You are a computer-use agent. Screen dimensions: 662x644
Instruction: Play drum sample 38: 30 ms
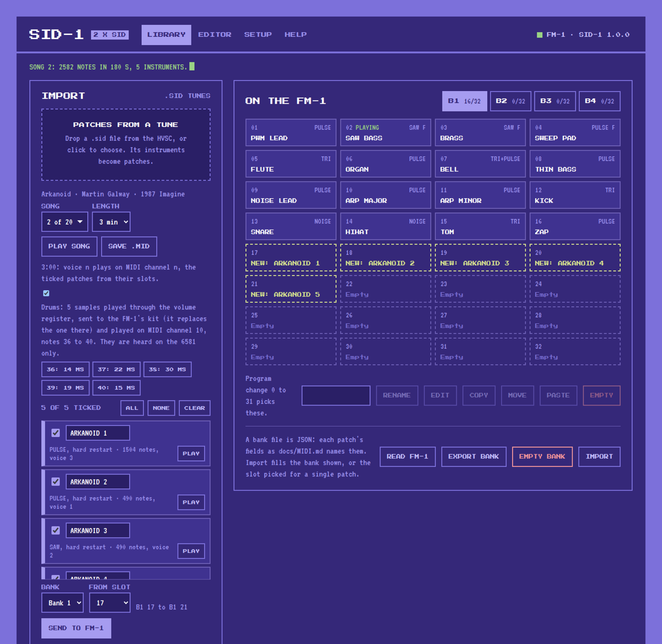coord(168,370)
